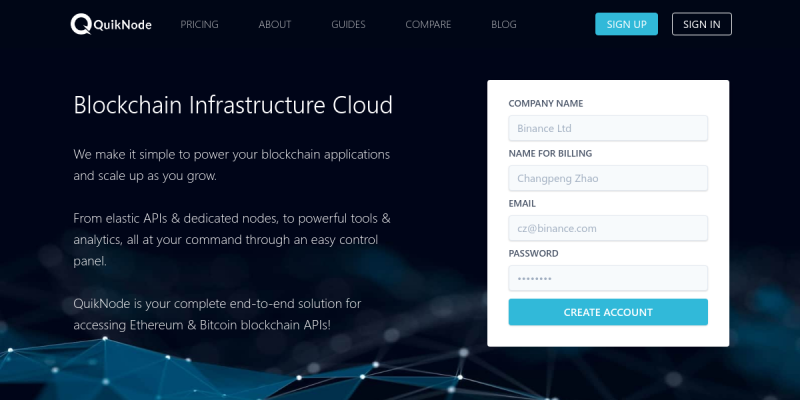Focus the Password input field
Image resolution: width=800 pixels, height=400 pixels.
tap(608, 278)
